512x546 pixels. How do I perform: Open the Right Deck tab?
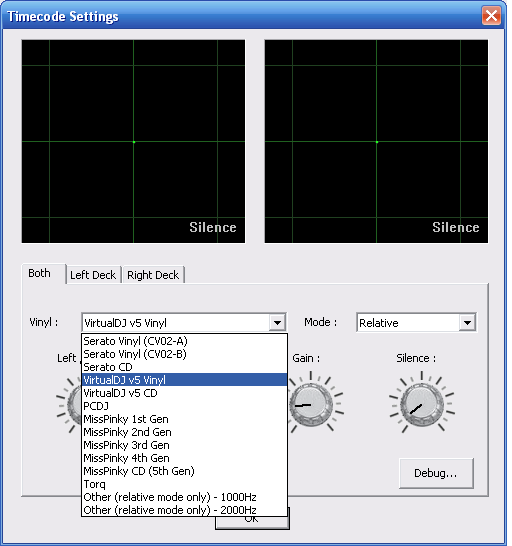tap(153, 275)
